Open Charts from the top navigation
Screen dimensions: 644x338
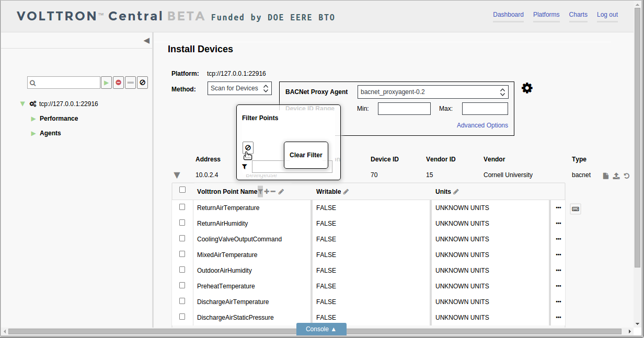point(578,15)
